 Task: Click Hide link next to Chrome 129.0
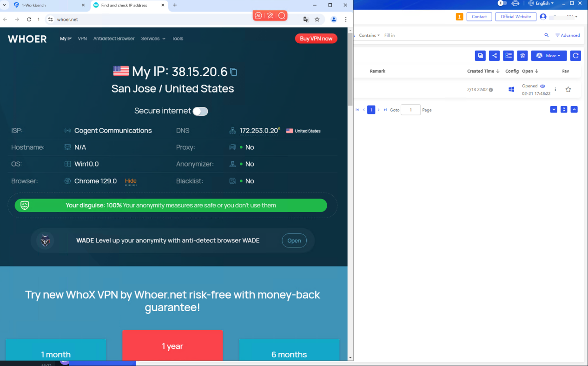(131, 181)
